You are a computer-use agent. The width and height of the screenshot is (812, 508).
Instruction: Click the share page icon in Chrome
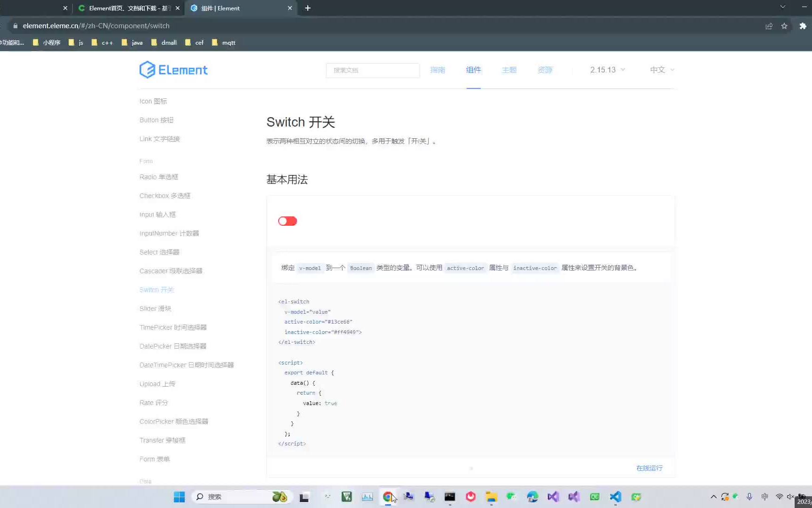click(x=769, y=26)
